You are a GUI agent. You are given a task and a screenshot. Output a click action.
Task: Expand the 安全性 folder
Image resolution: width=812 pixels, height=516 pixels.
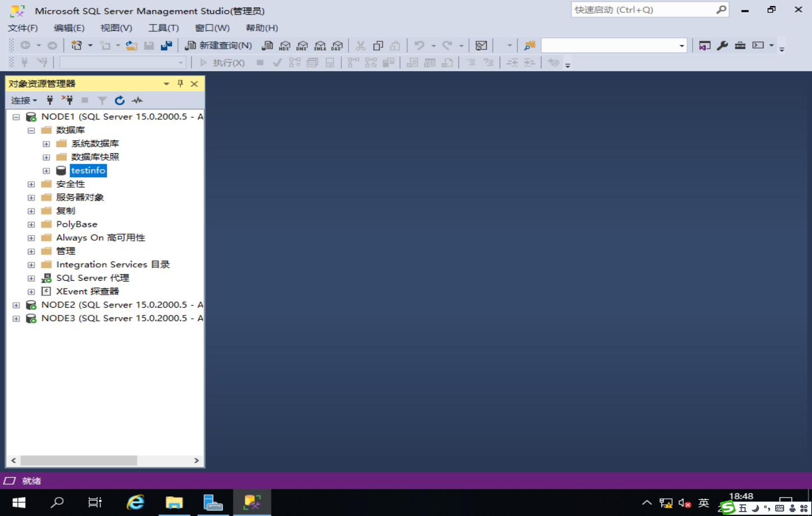[31, 184]
